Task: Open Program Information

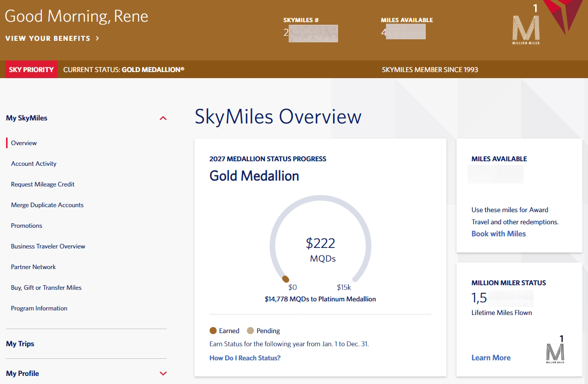Action: (x=39, y=308)
